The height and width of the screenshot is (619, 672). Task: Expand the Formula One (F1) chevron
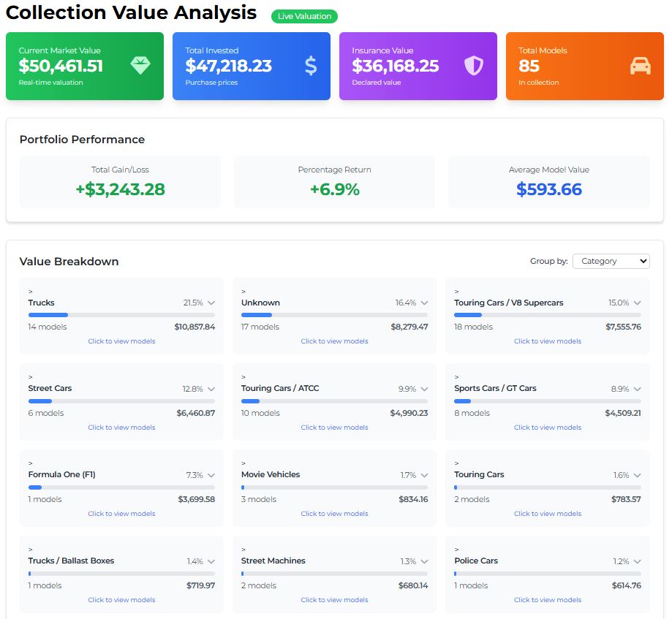[211, 475]
